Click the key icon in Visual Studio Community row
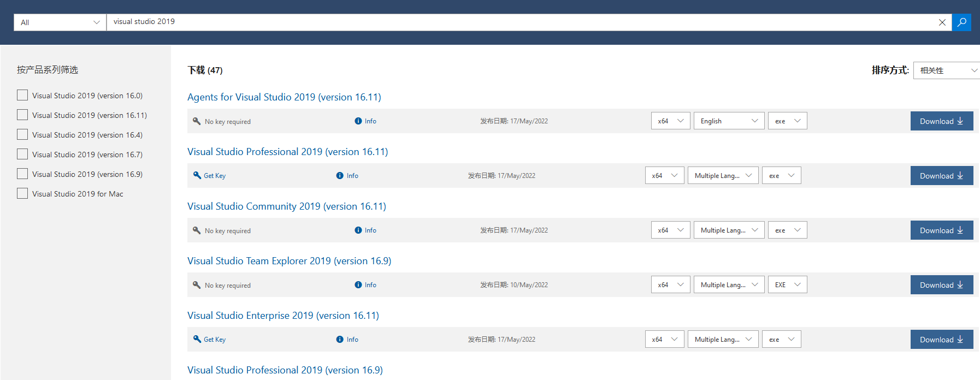The height and width of the screenshot is (380, 980). tap(197, 230)
